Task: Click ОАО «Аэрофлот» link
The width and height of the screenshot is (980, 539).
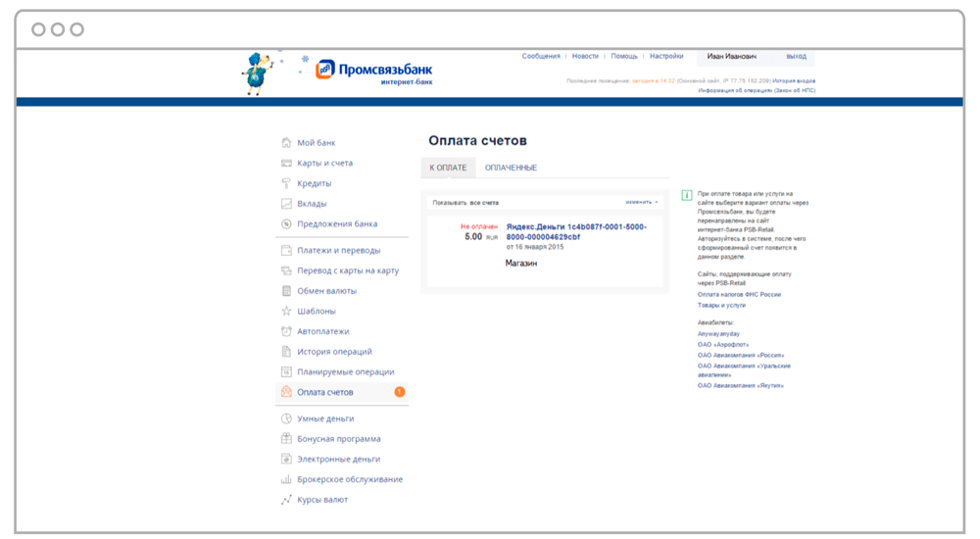Action: pos(722,345)
